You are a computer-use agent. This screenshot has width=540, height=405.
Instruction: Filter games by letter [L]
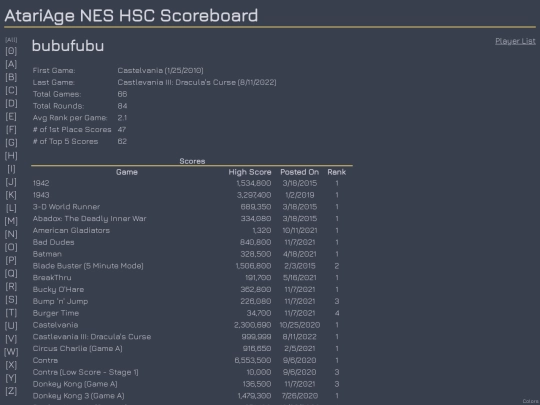(11, 208)
